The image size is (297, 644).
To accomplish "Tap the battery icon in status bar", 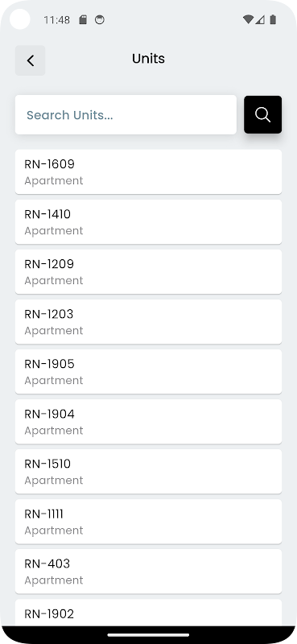I will (273, 19).
